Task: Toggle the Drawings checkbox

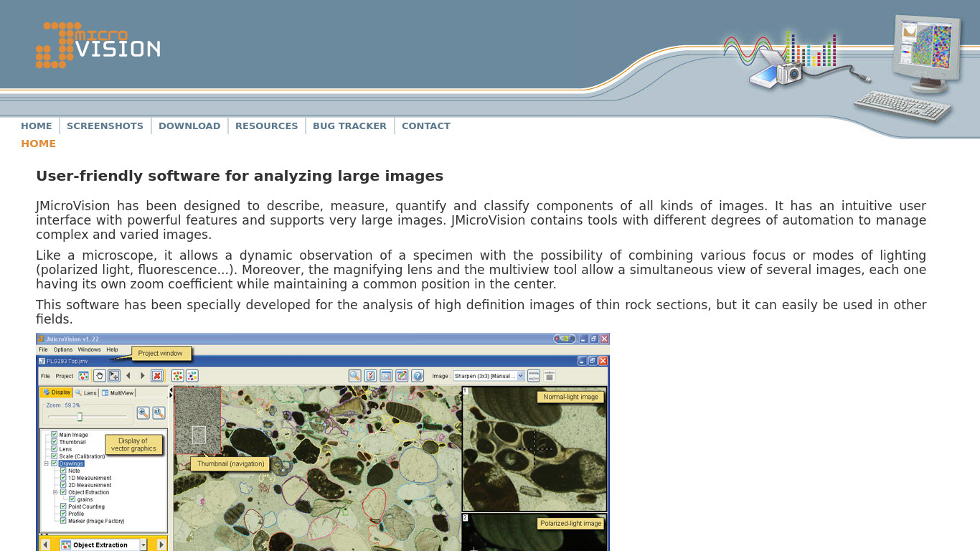Action: [x=55, y=463]
